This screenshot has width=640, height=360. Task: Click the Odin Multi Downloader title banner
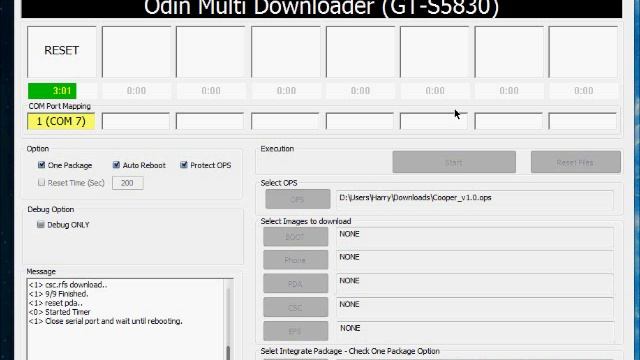322,8
